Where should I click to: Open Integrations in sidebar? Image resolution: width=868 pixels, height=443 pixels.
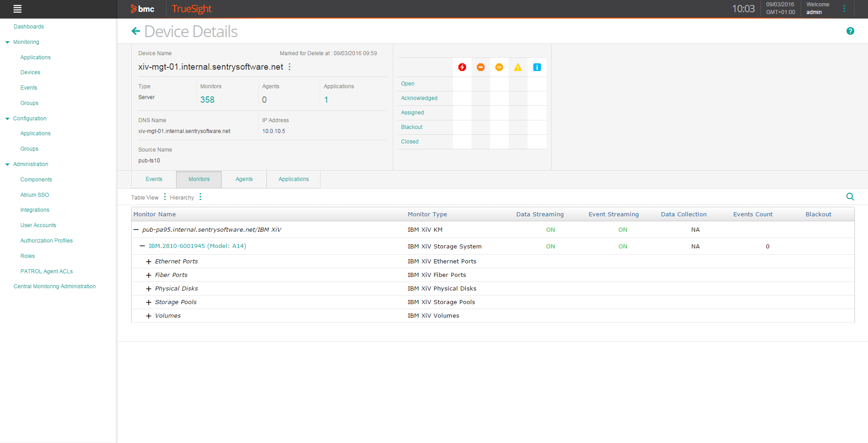tap(35, 210)
